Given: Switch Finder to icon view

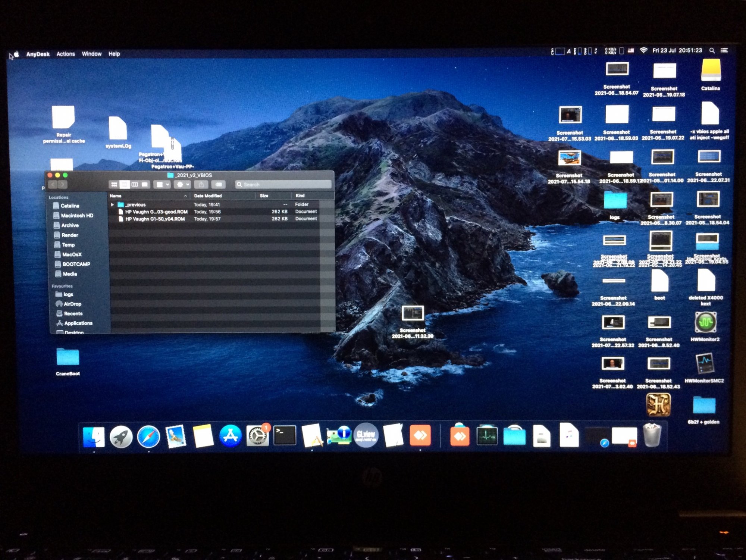Looking at the screenshot, I should click(x=114, y=185).
